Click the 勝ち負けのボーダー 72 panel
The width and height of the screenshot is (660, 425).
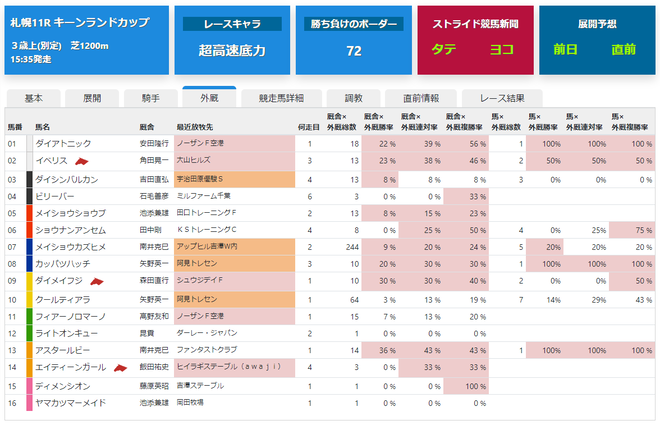(354, 40)
